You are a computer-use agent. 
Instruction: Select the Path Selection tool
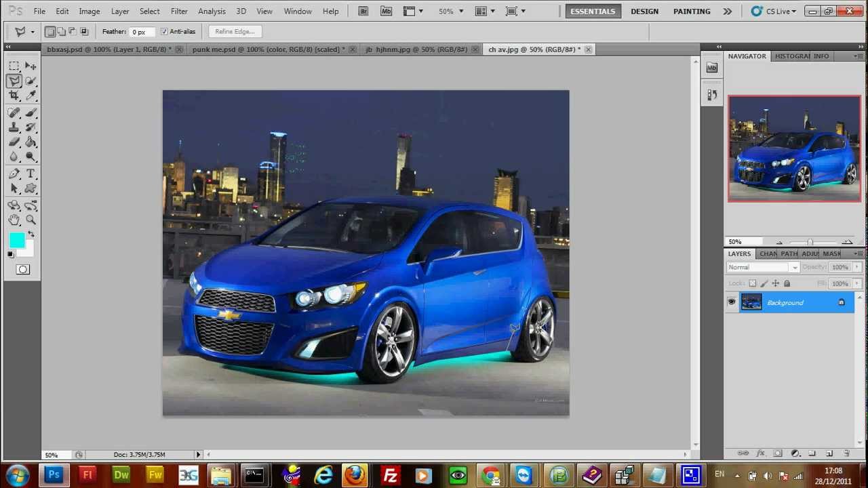[14, 189]
